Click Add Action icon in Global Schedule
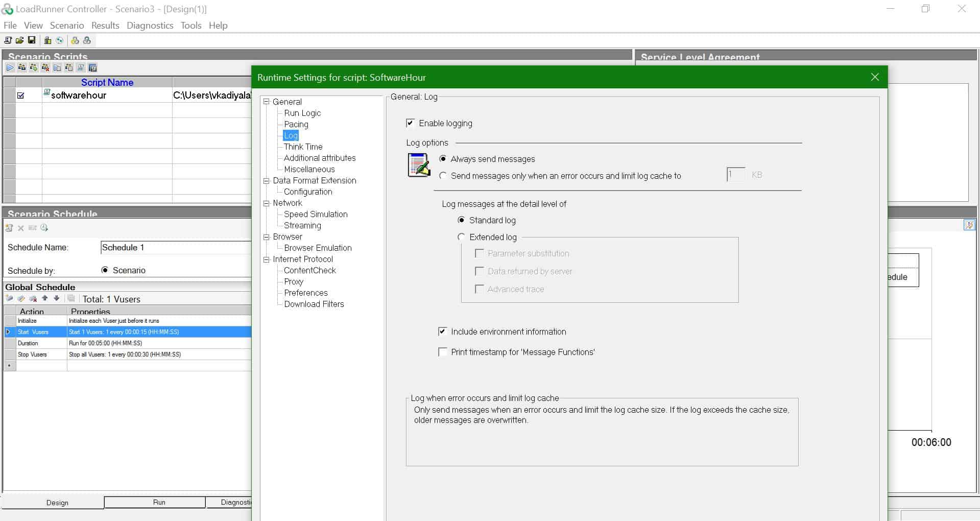This screenshot has height=521, width=980. [9, 298]
